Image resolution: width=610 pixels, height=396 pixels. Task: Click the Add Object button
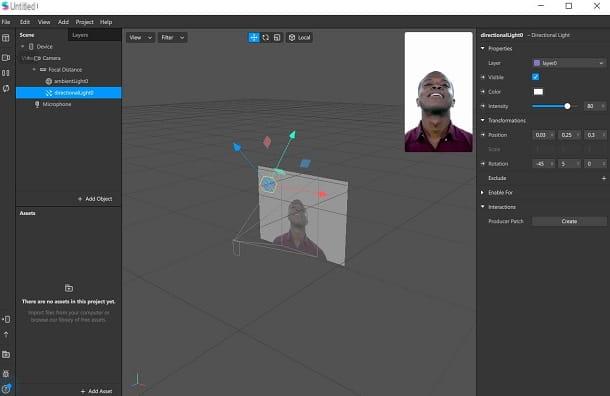[x=95, y=199]
